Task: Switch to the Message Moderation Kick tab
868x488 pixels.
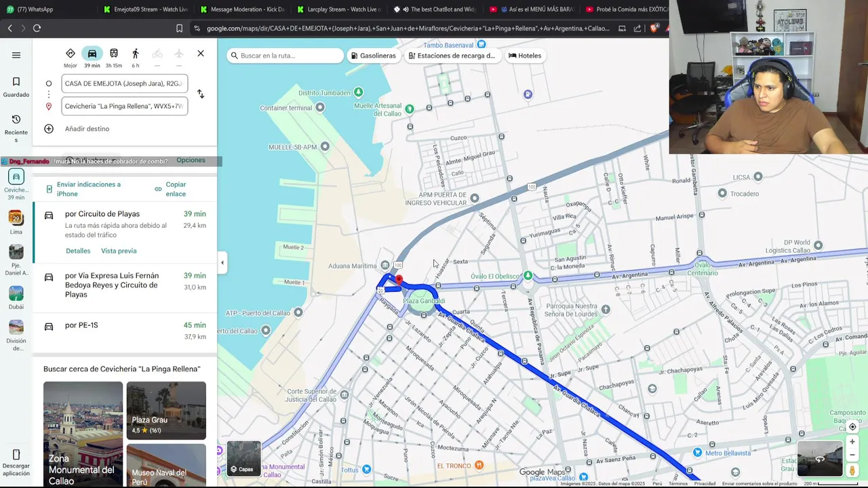Action: (242, 9)
